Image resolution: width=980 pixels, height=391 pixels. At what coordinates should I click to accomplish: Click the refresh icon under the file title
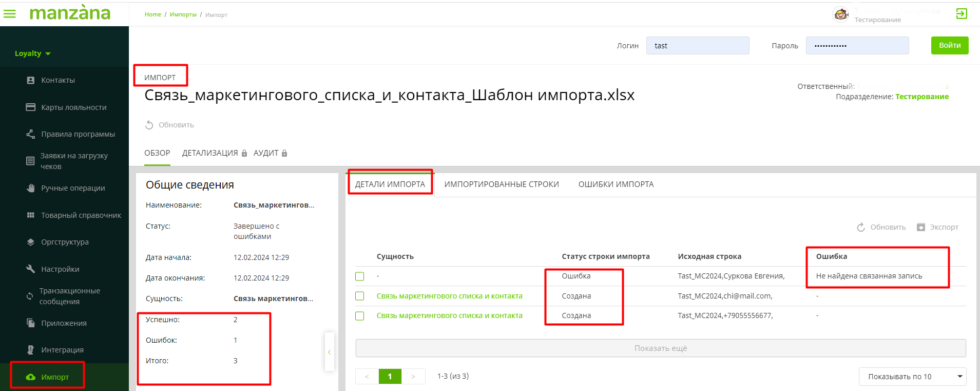(149, 125)
